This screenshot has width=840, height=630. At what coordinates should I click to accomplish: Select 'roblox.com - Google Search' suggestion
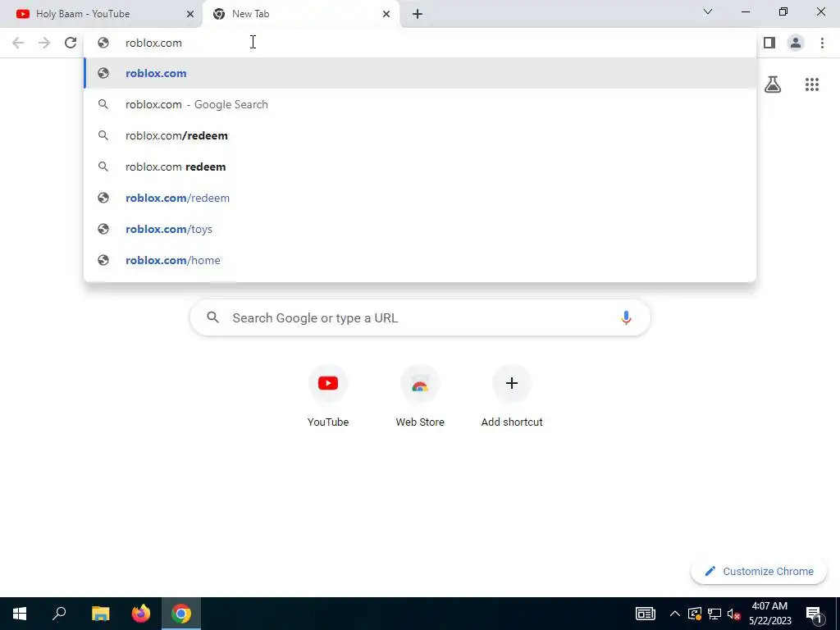tap(420, 104)
